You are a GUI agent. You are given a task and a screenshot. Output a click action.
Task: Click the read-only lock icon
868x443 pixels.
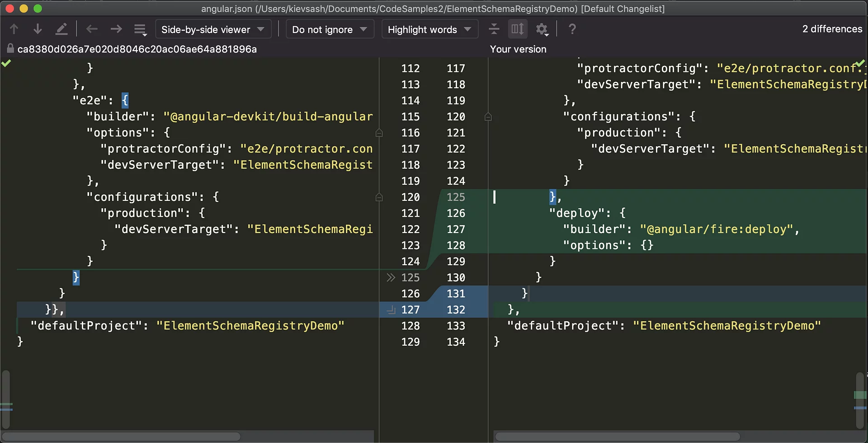[10, 49]
